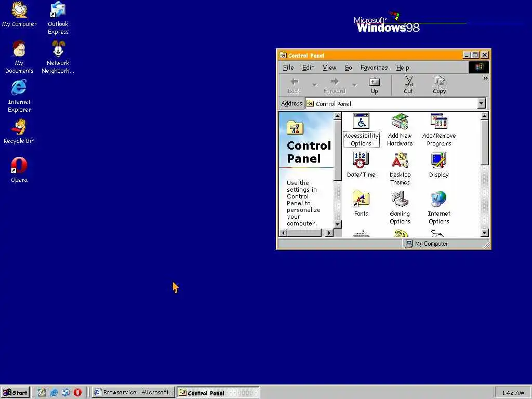Select the Internet Options icon
Image resolution: width=532 pixels, height=399 pixels.
tap(439, 208)
